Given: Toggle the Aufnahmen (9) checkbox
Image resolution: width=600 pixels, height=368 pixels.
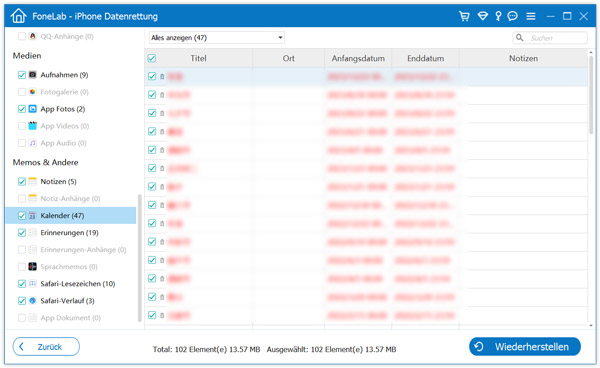Looking at the screenshot, I should point(22,75).
